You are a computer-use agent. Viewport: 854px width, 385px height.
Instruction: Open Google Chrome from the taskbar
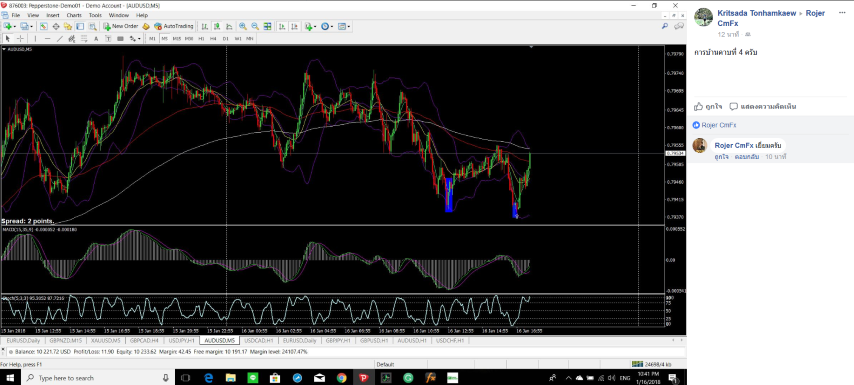[341, 377]
